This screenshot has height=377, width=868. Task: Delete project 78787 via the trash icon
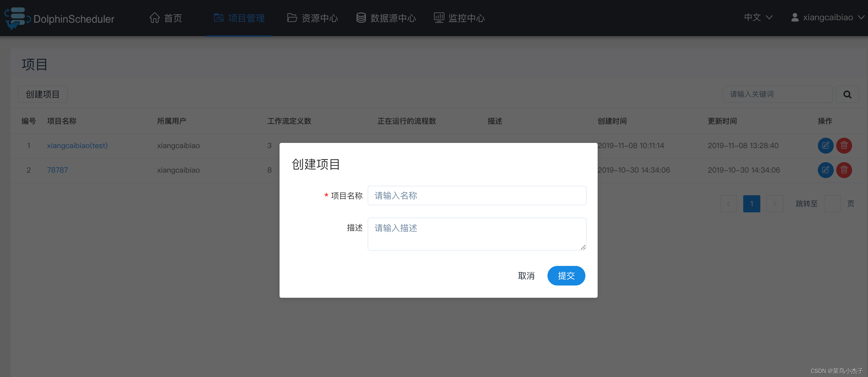point(844,170)
